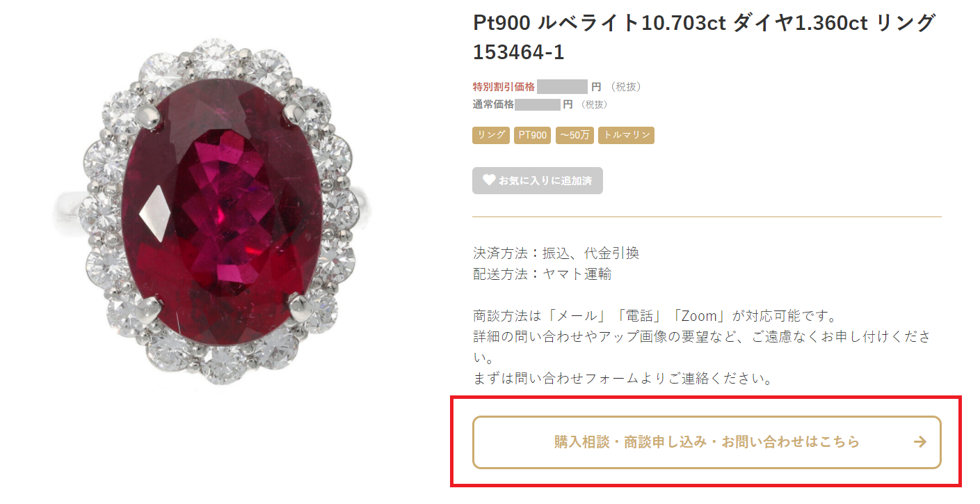Image resolution: width=980 pixels, height=504 pixels.
Task: Click the 決済方法:振込、代金引換 line
Action: (556, 253)
